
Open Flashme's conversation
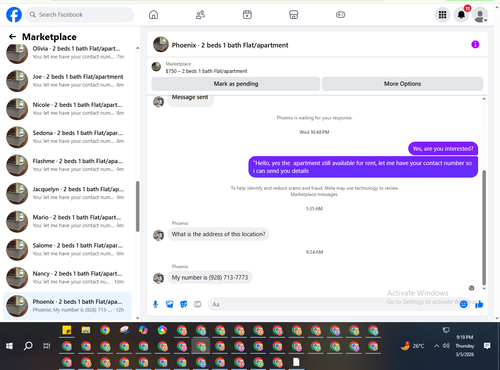pyautogui.click(x=67, y=165)
